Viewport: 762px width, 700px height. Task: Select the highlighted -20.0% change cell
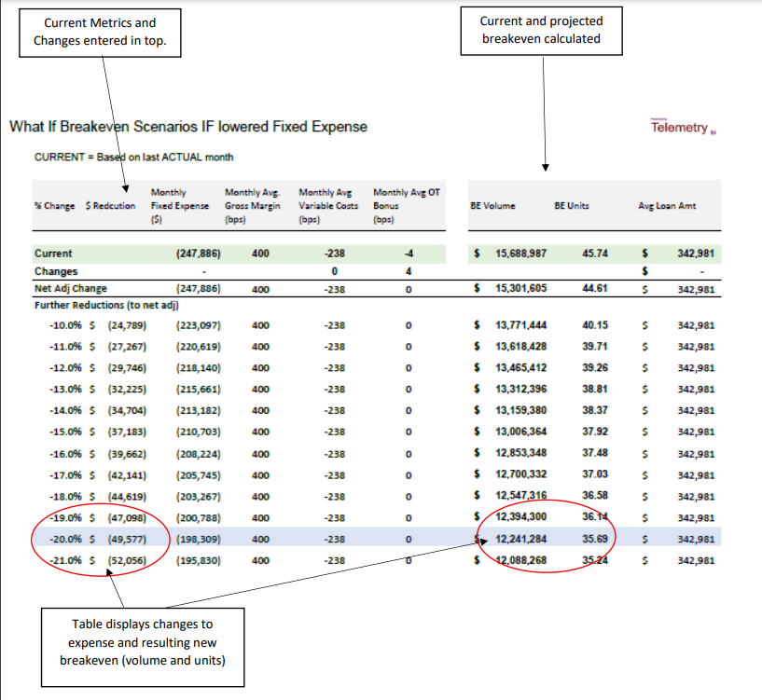point(65,539)
